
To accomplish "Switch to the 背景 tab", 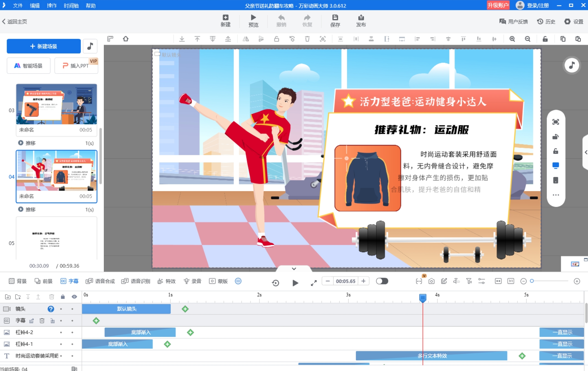I will [17, 281].
